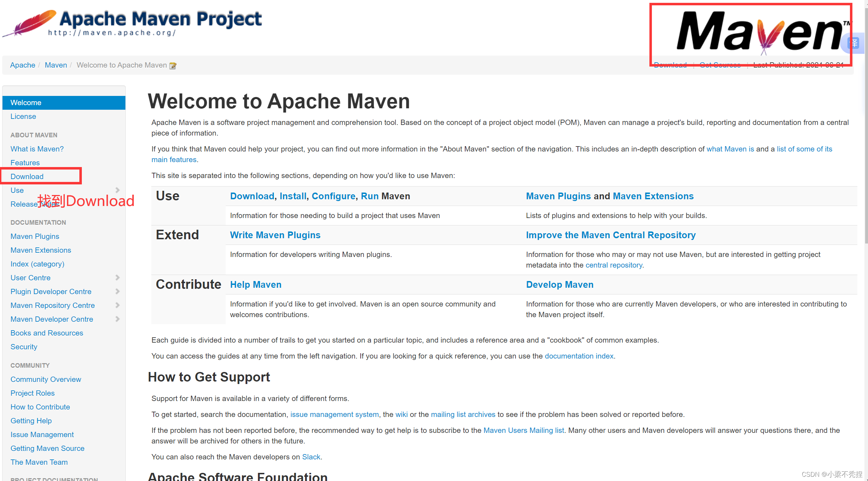The image size is (868, 481).
Task: Click the Install link in Use row
Action: pos(293,196)
